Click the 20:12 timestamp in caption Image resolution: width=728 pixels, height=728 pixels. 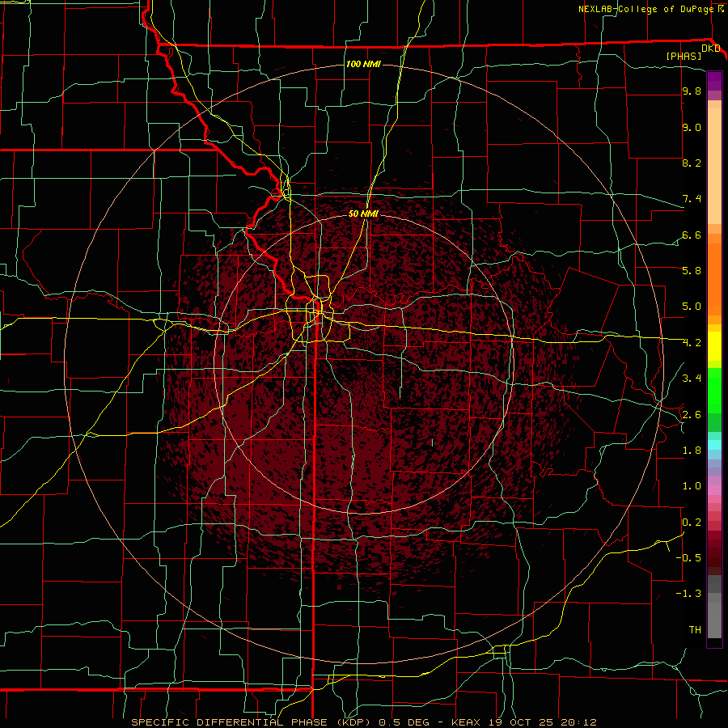click(x=578, y=722)
